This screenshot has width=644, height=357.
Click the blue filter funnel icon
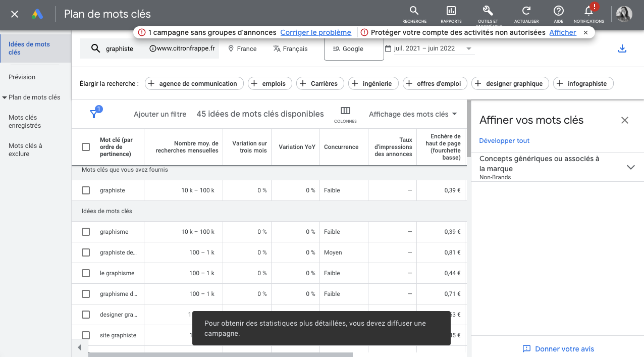pos(94,114)
